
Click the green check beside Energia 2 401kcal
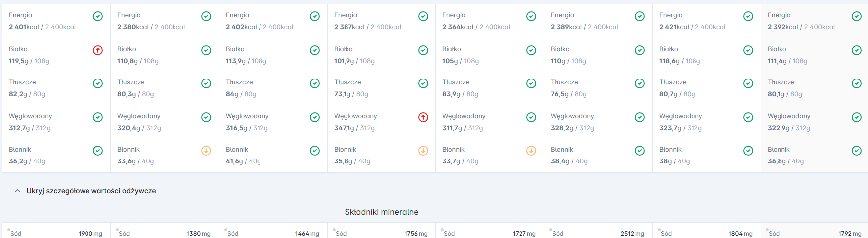coord(98,16)
